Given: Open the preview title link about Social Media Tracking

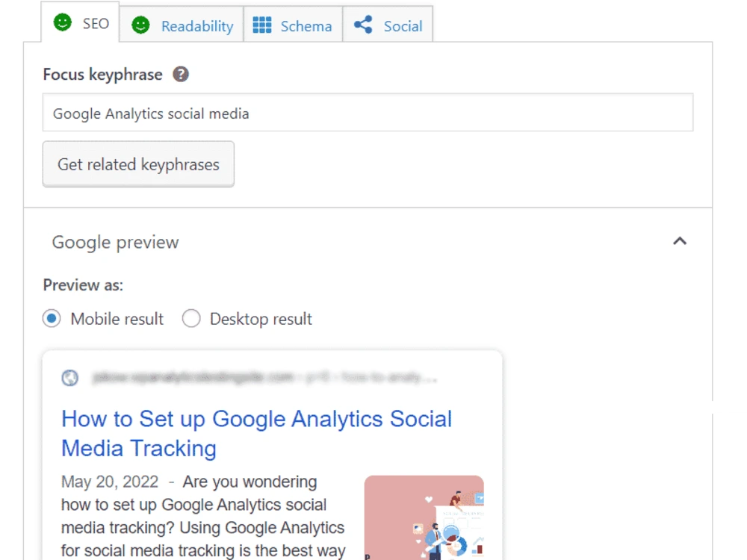Looking at the screenshot, I should click(x=256, y=433).
